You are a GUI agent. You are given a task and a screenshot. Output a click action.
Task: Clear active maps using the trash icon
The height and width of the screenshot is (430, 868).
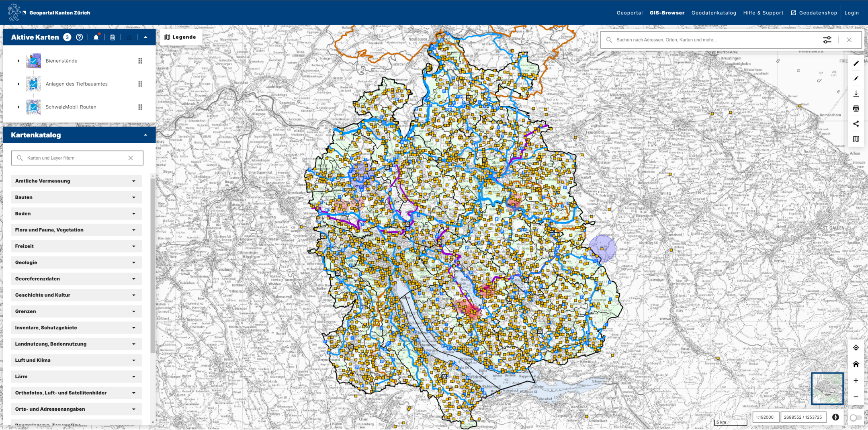[113, 37]
